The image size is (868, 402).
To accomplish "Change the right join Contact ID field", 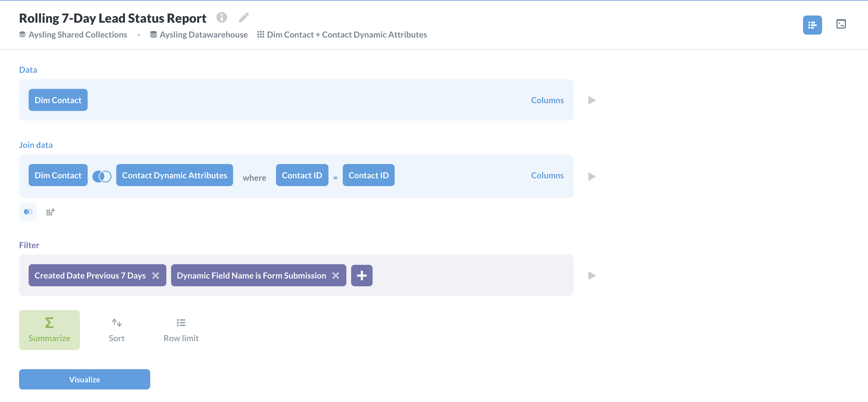I will (369, 175).
